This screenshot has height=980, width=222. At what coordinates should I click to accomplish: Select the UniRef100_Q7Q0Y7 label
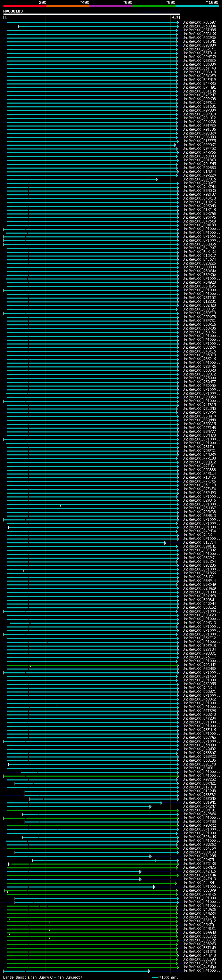click(x=199, y=183)
